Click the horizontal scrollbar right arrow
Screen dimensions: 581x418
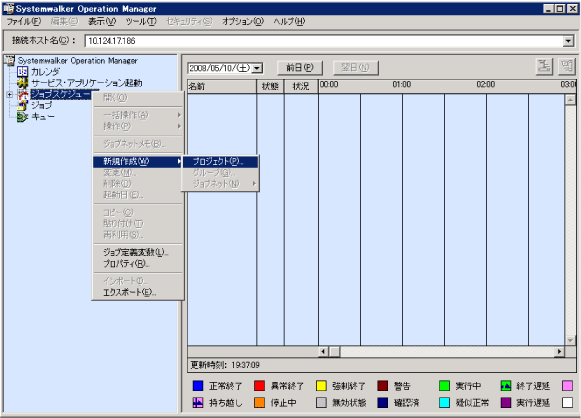click(559, 351)
